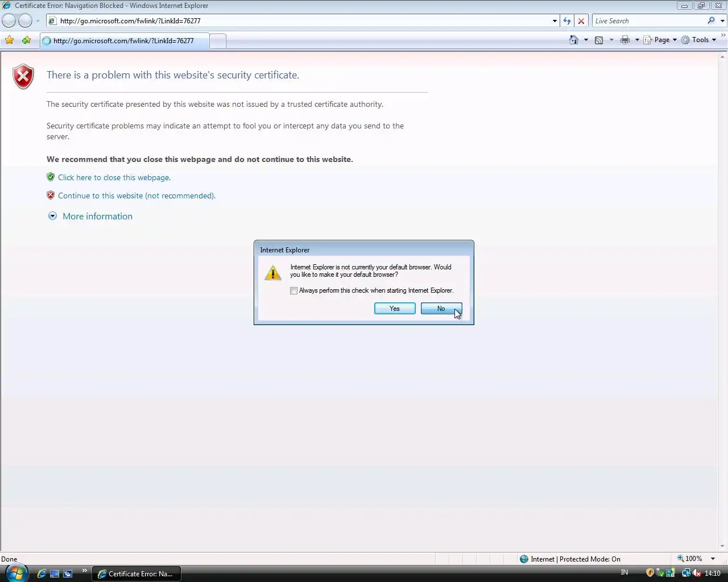Click the large red security shield icon
Viewport: 728px width, 582px height.
(23, 77)
